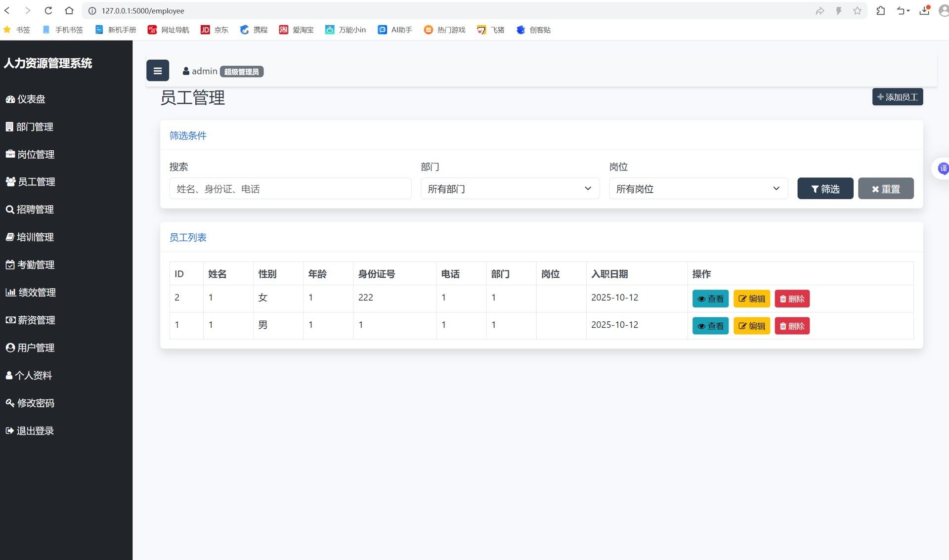Image resolution: width=949 pixels, height=560 pixels.
Task: Click the 添加员工 button
Action: (x=897, y=97)
